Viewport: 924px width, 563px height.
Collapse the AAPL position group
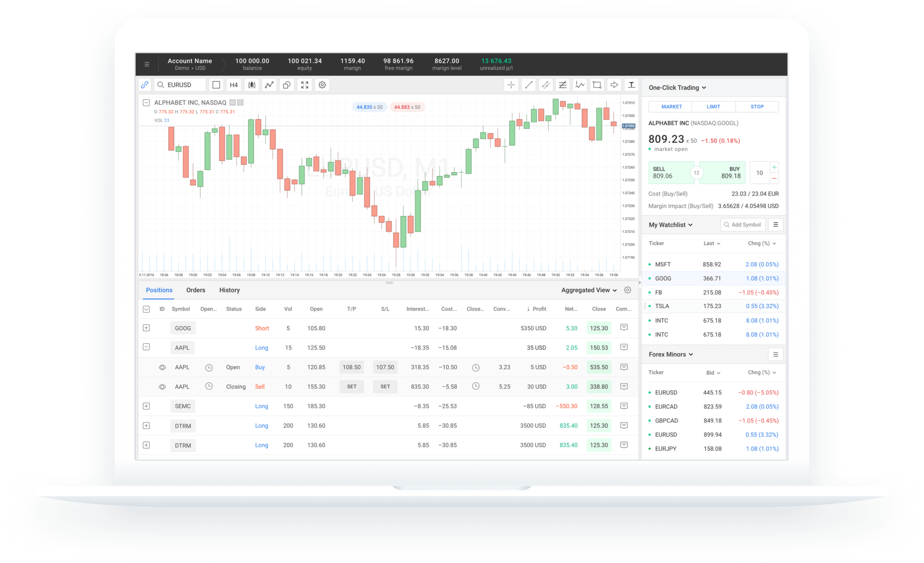[146, 347]
